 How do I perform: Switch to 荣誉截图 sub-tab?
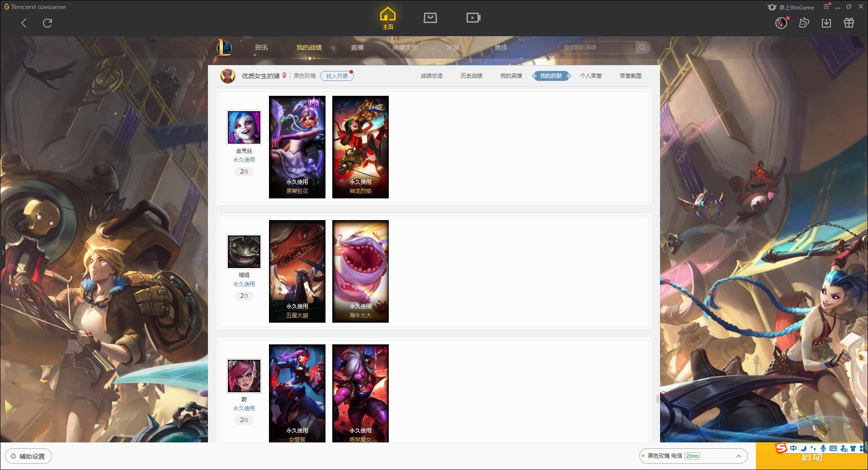point(631,76)
